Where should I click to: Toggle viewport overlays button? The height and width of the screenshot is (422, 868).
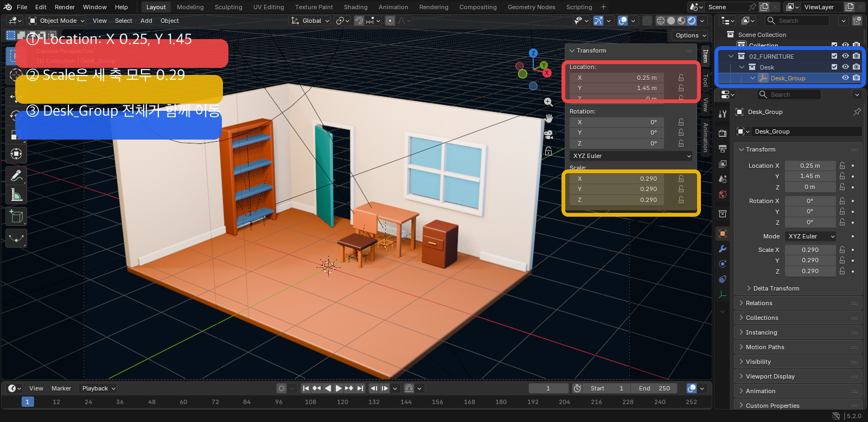[623, 21]
